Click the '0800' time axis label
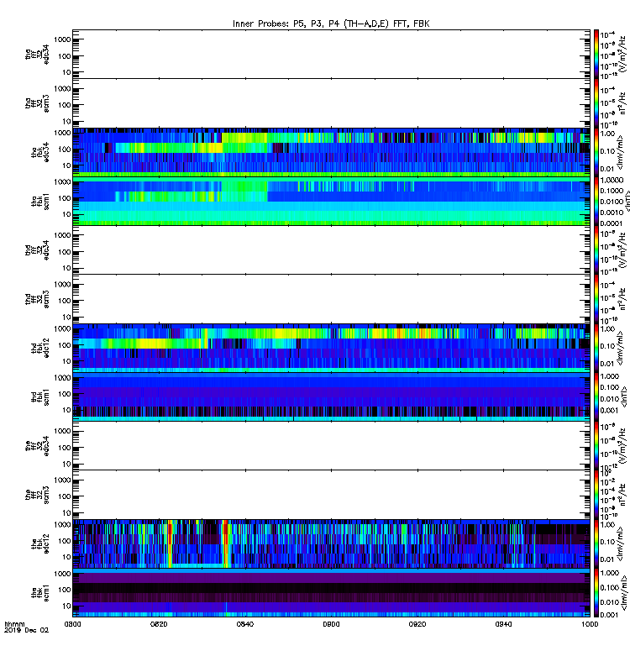This screenshot has width=630, height=672. pyautogui.click(x=72, y=624)
